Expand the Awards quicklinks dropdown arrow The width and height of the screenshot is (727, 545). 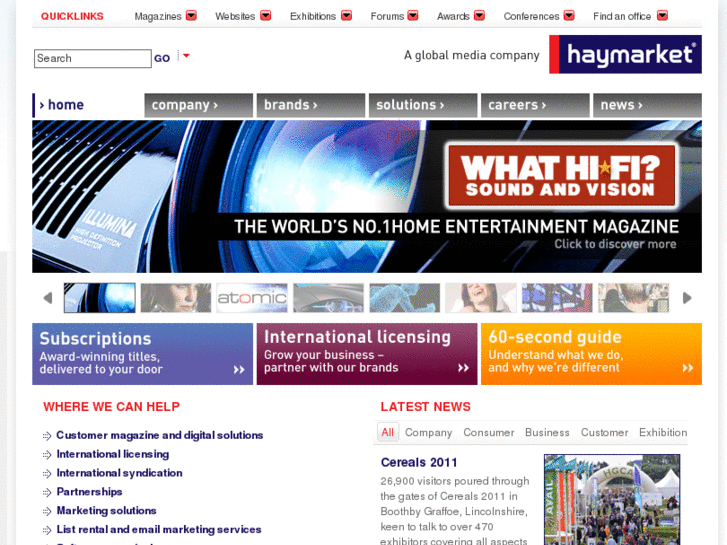pos(479,16)
